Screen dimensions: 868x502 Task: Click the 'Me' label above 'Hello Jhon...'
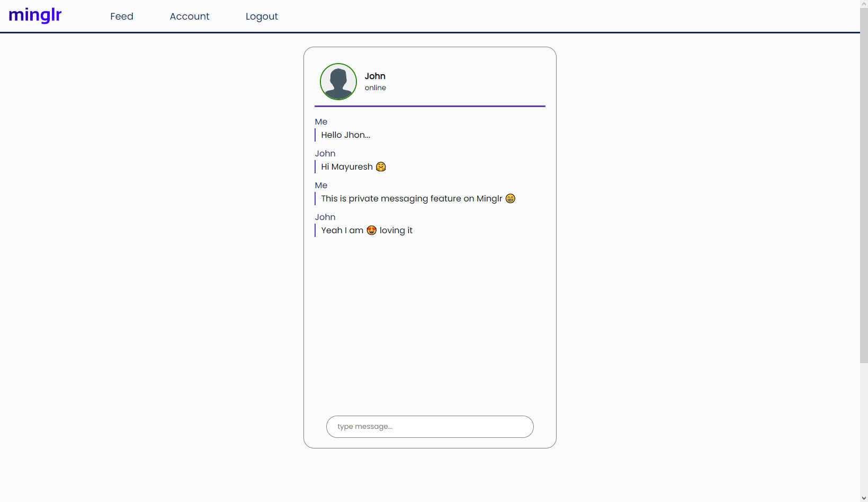pyautogui.click(x=321, y=122)
